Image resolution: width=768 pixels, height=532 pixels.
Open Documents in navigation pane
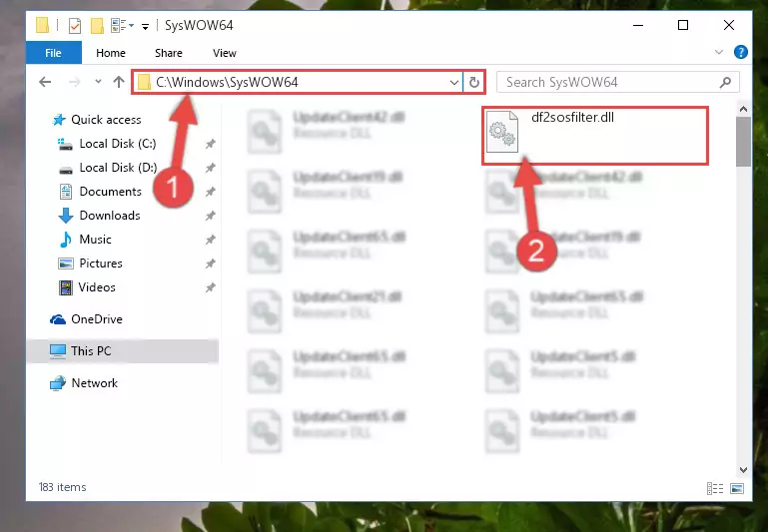coord(110,192)
